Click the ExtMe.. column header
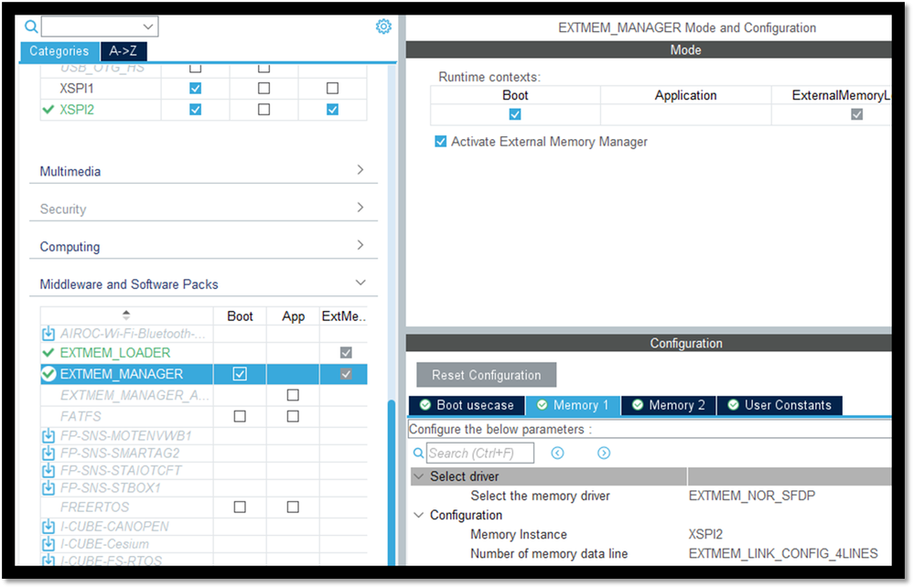The image size is (914, 588). (x=343, y=315)
